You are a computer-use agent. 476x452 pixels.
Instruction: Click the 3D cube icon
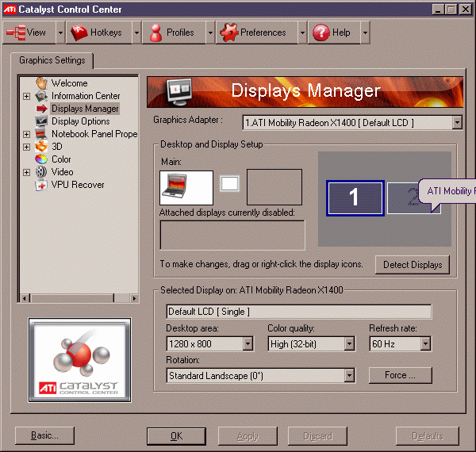click(x=41, y=147)
